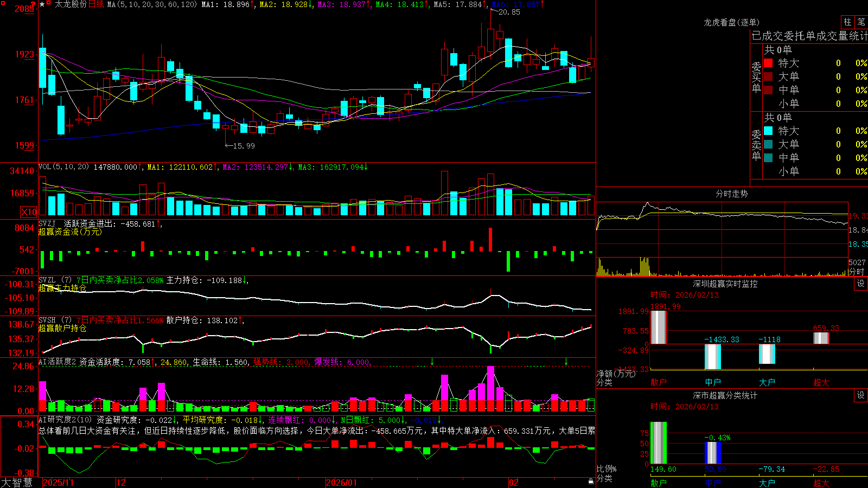
Task: Click the 委卖单 section label
Action: [756, 145]
